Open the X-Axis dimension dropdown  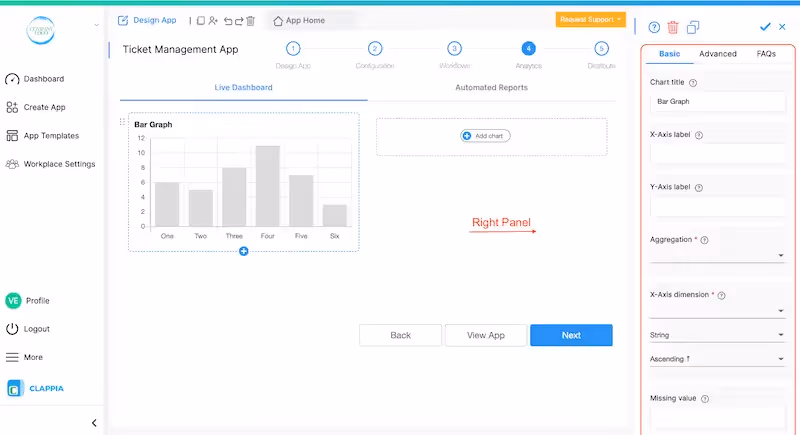pyautogui.click(x=717, y=311)
